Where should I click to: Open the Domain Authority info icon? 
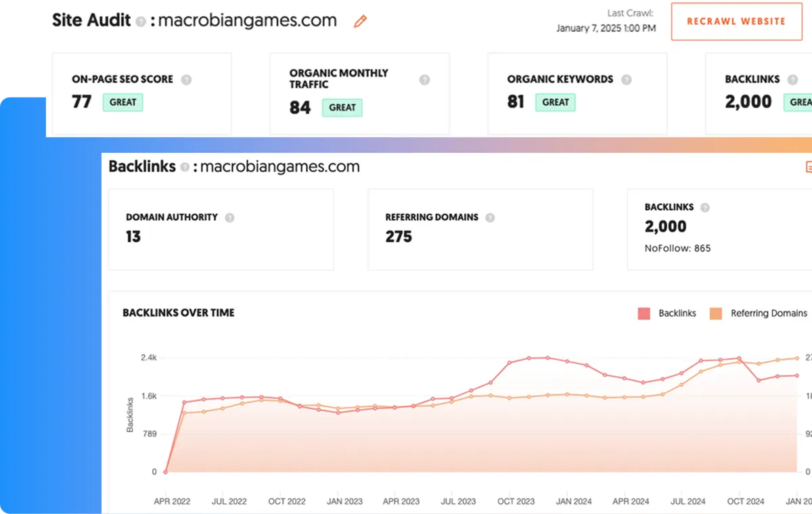point(229,218)
